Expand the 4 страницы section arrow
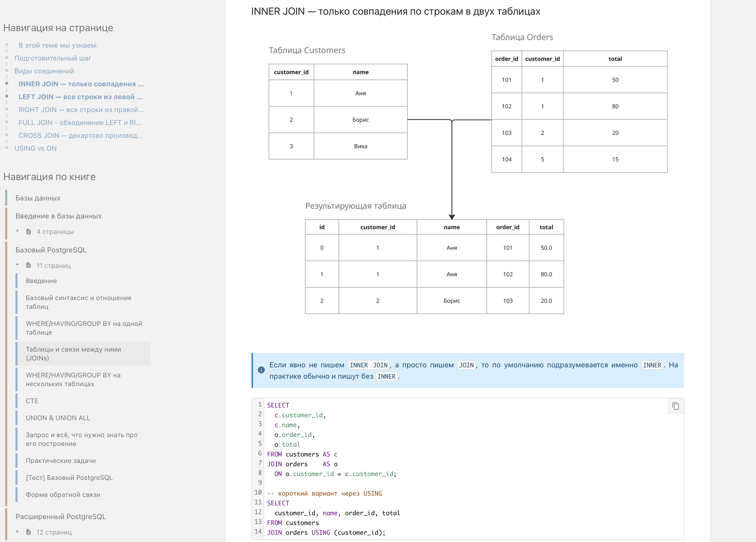 click(17, 231)
